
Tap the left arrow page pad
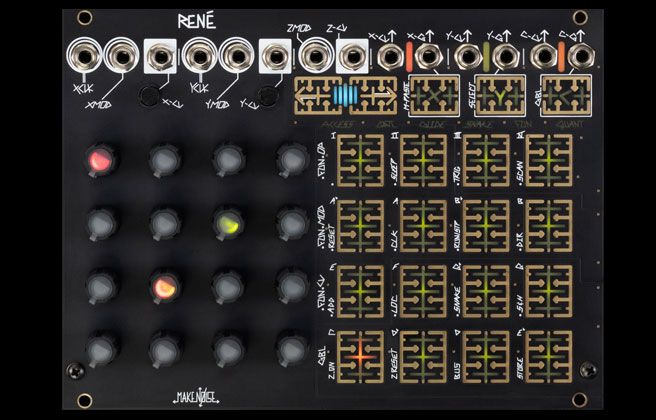click(x=318, y=96)
